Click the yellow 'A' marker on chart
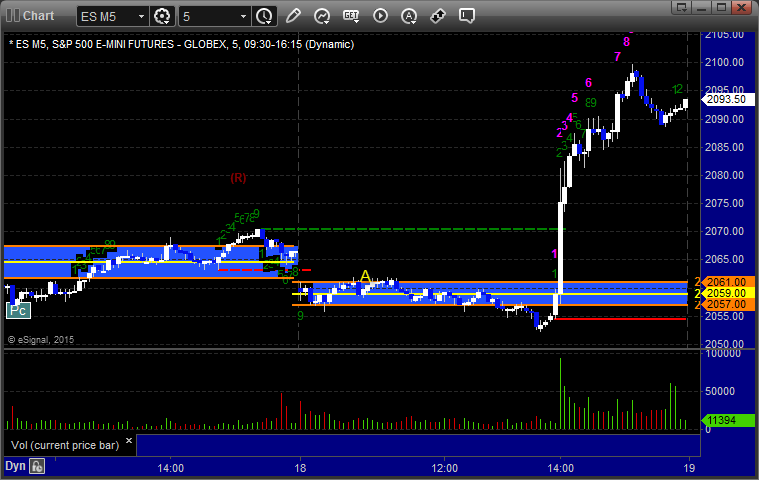This screenshot has height=480, width=759. point(365,277)
